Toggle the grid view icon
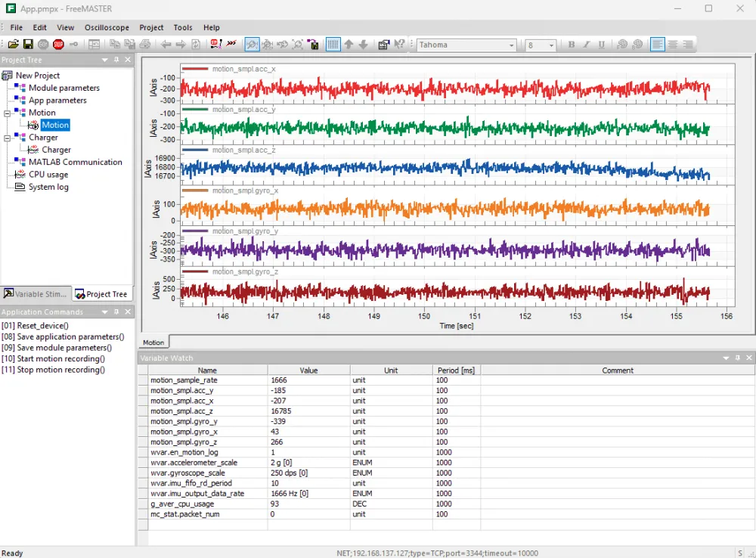The height and width of the screenshot is (558, 756). (333, 45)
